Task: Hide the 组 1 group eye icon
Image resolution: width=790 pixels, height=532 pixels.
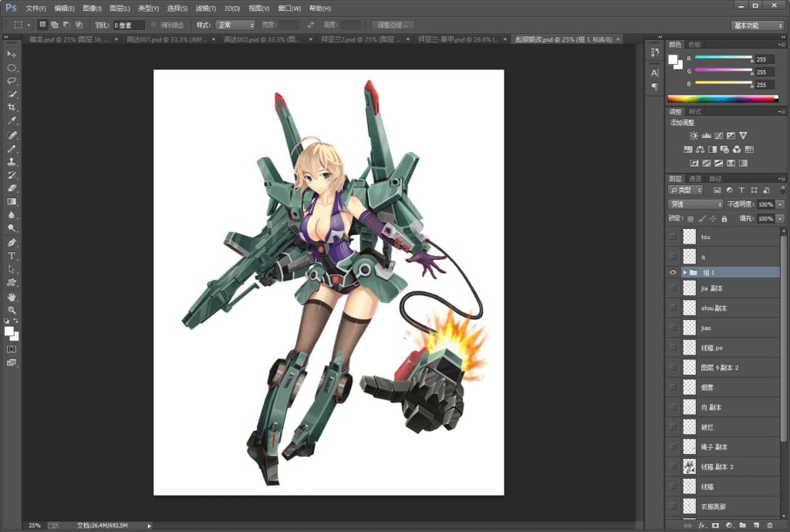Action: pyautogui.click(x=673, y=272)
